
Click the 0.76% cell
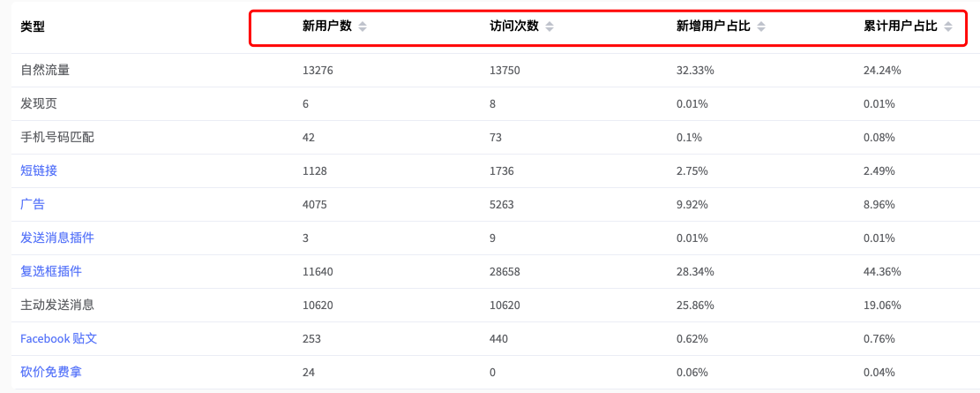point(879,339)
